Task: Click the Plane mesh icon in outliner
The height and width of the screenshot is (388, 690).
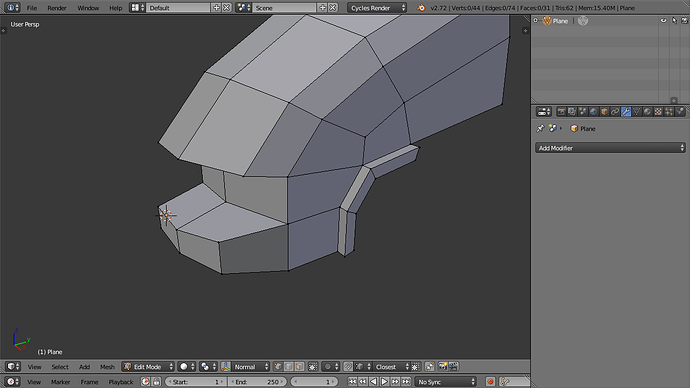Action: (547, 21)
